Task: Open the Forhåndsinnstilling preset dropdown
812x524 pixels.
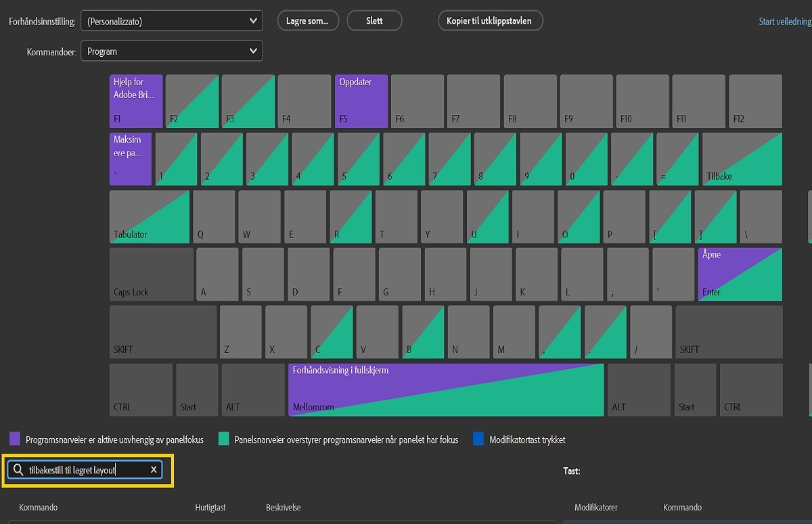Action: coord(171,20)
